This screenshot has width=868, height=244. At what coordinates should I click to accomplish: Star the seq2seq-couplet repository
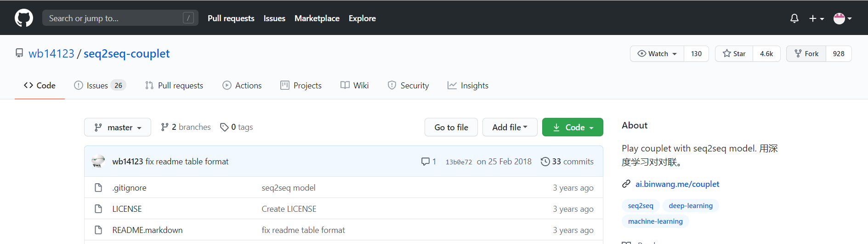click(x=734, y=54)
